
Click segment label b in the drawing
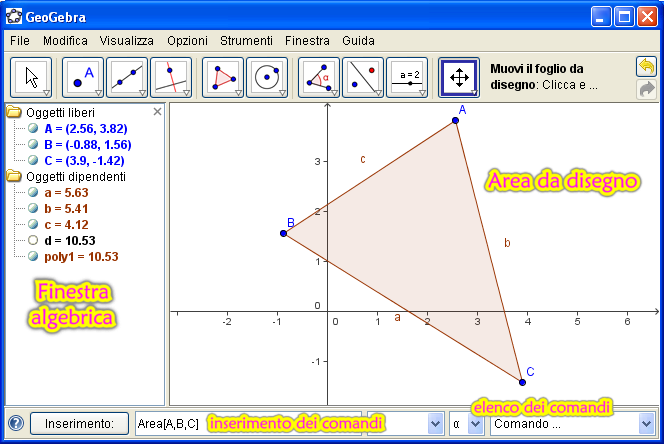[507, 243]
